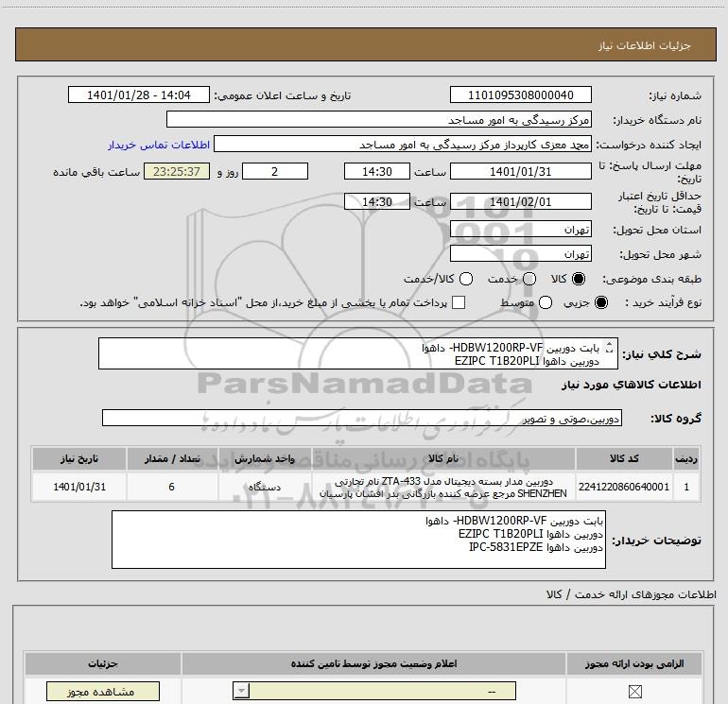Click the نام کالا column header
This screenshot has width=728, height=704.
(443, 459)
